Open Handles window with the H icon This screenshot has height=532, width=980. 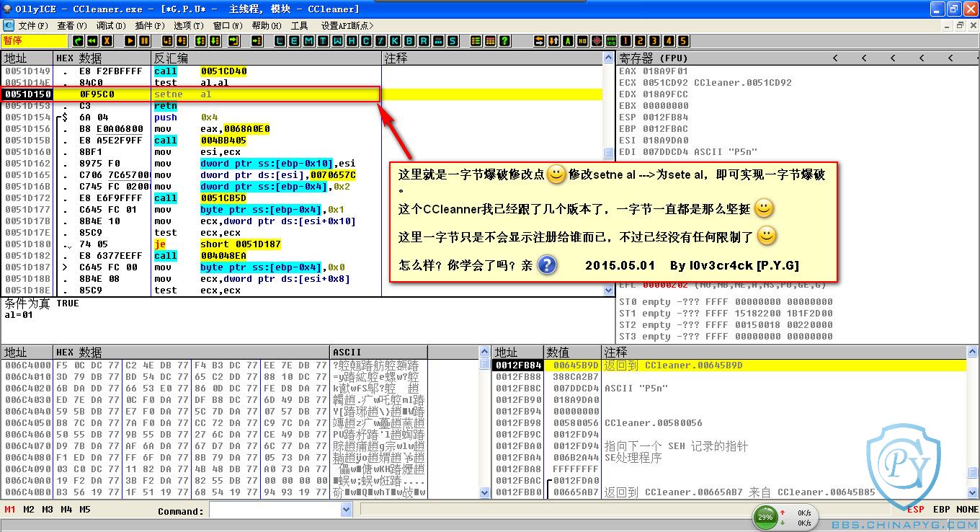pyautogui.click(x=352, y=41)
